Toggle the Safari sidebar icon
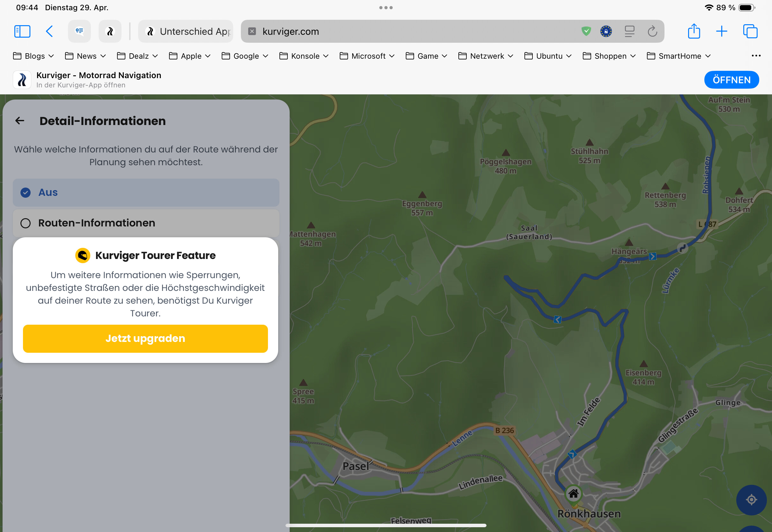Image resolution: width=772 pixels, height=532 pixels. click(22, 31)
